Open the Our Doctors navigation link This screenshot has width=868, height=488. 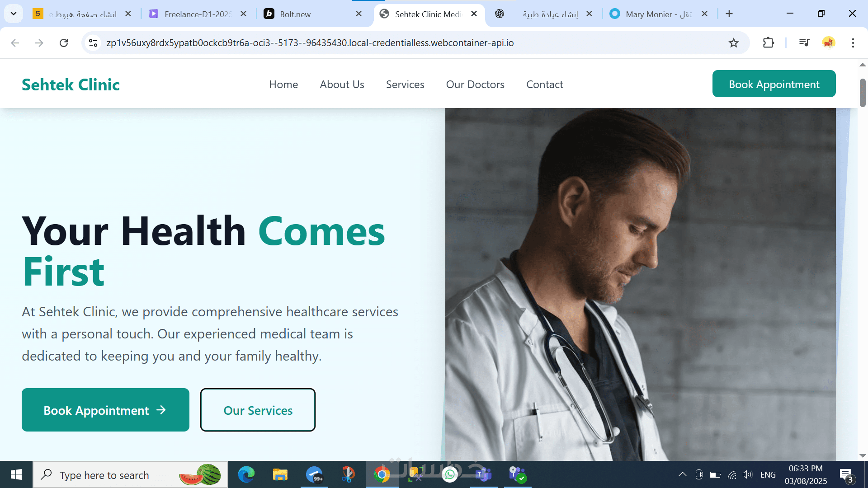475,84
